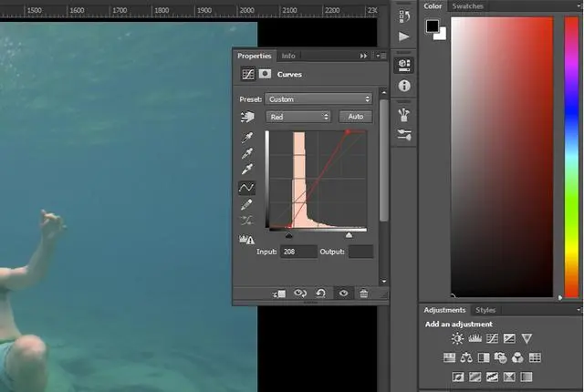
Task: Switch to the Styles tab
Action: click(485, 310)
